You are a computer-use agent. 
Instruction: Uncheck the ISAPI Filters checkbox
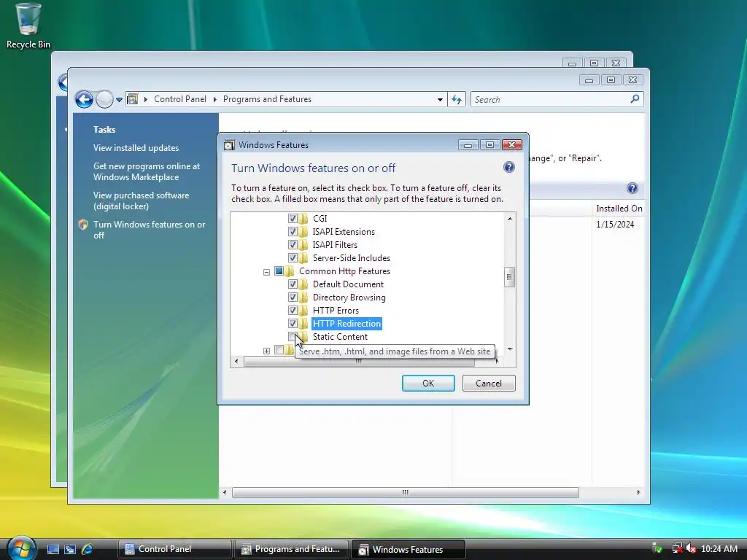coord(293,245)
